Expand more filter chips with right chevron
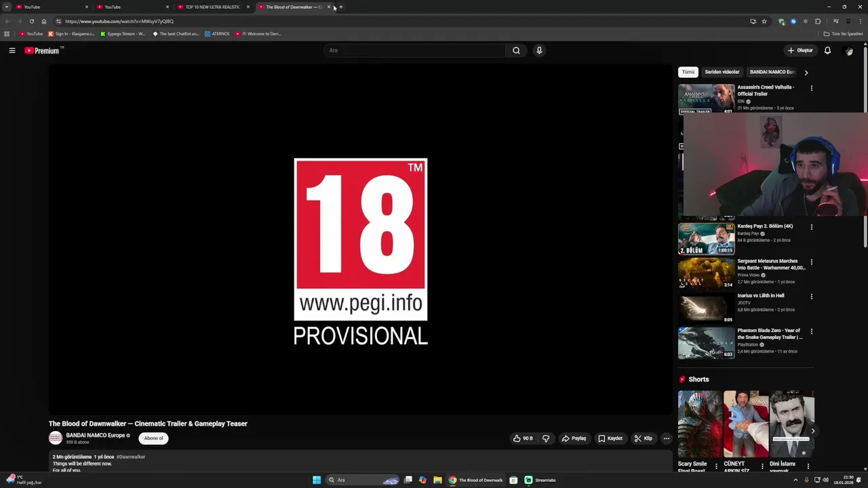This screenshot has height=488, width=868. (806, 72)
